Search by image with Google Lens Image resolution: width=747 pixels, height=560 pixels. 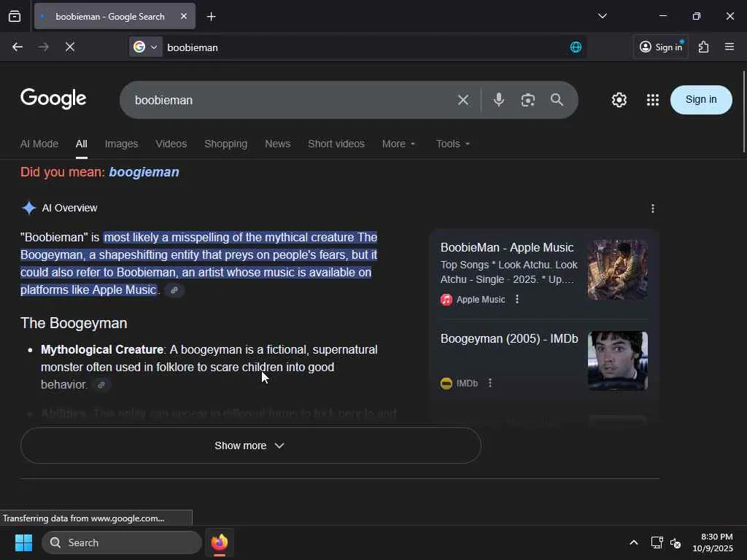point(528,100)
